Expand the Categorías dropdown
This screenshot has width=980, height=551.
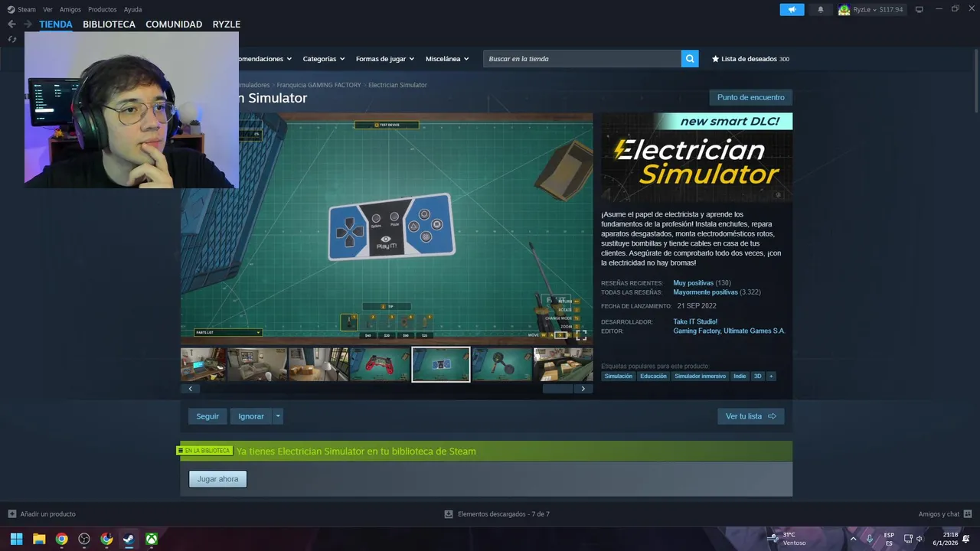tap(323, 59)
